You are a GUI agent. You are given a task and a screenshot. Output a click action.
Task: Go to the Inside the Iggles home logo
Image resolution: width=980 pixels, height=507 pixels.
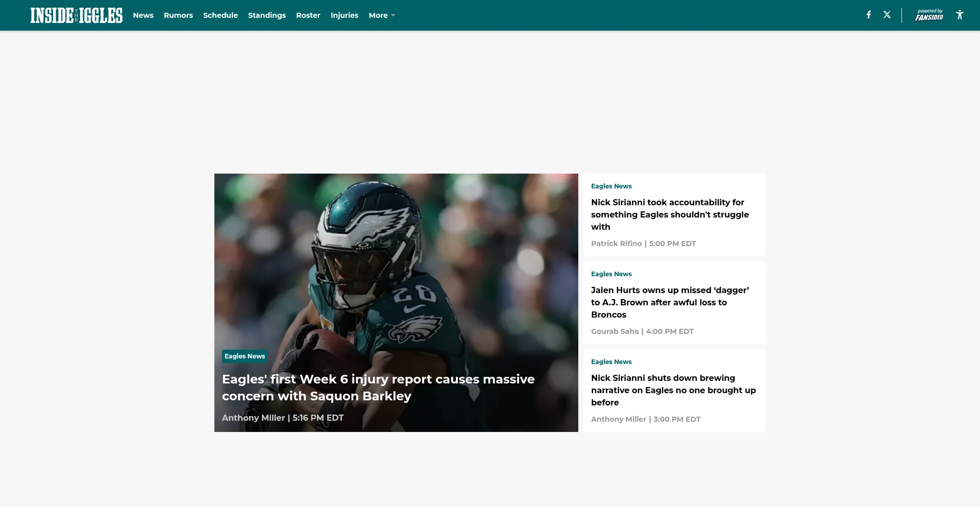coord(77,15)
